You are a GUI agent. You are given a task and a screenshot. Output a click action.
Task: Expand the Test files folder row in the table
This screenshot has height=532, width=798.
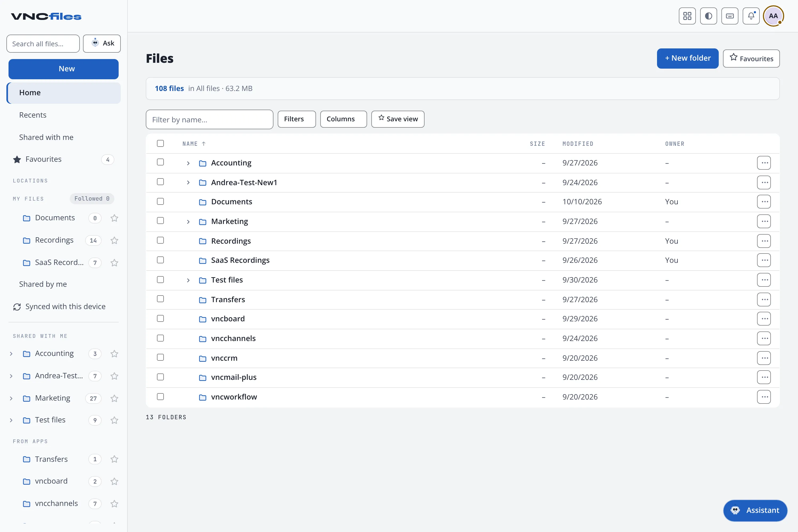pyautogui.click(x=188, y=280)
